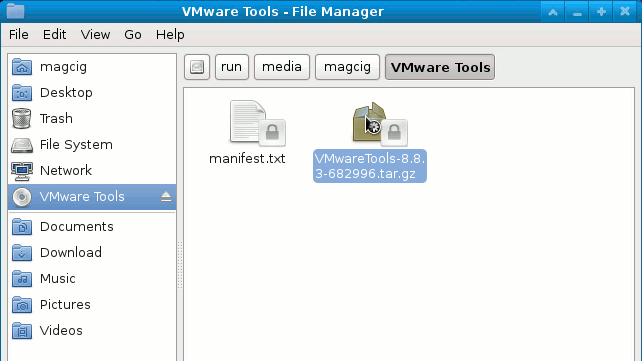Click the Desktop label in sidebar
This screenshot has width=642, height=361.
[66, 93]
